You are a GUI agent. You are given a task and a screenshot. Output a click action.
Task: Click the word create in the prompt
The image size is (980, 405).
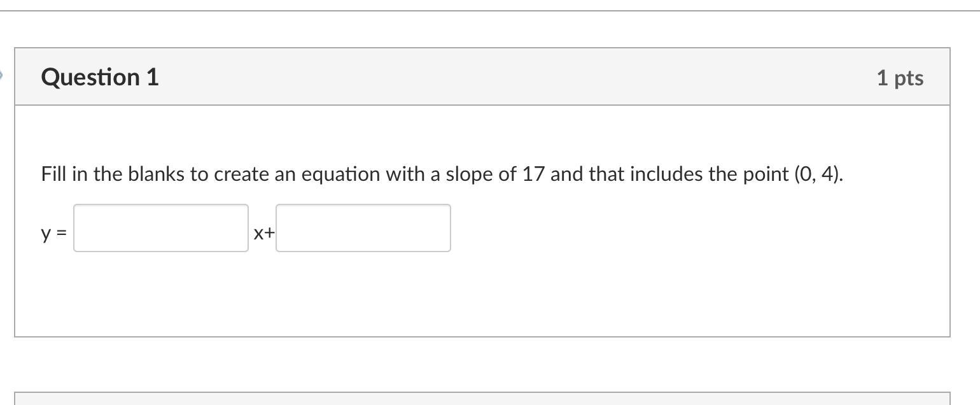pyautogui.click(x=241, y=174)
